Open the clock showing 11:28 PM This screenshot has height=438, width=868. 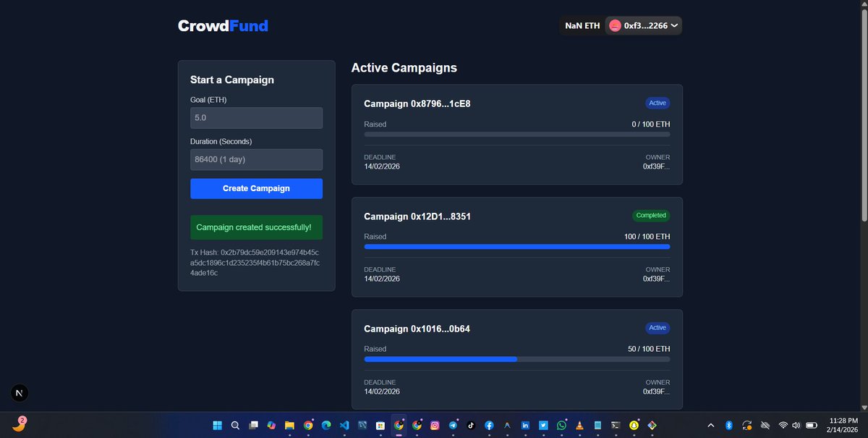(843, 425)
